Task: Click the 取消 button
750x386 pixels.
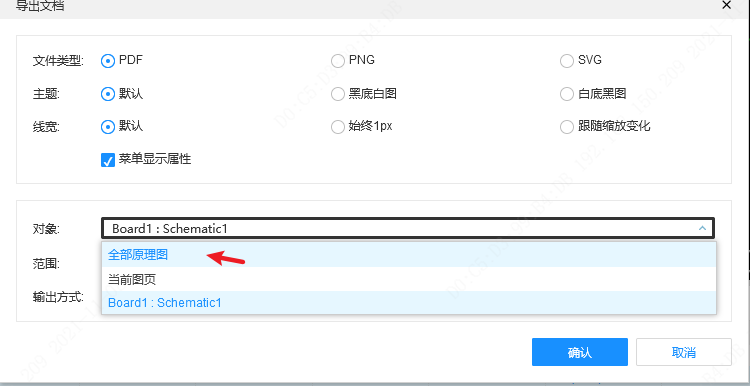Action: click(684, 353)
